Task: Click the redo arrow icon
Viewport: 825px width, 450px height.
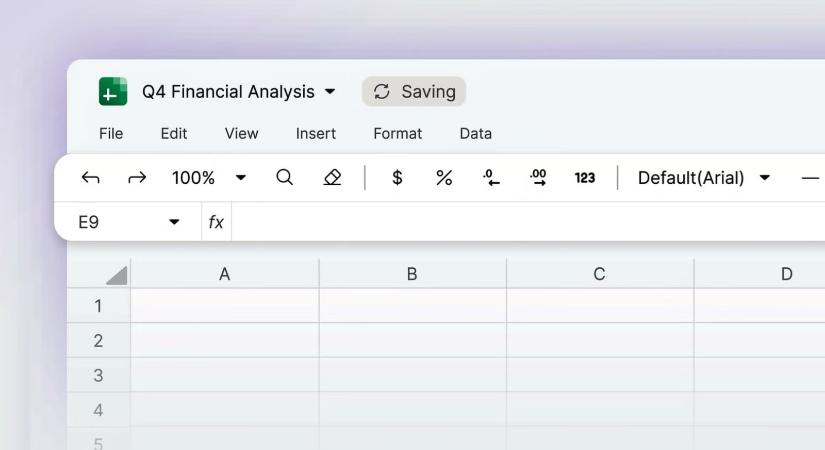Action: click(x=137, y=178)
